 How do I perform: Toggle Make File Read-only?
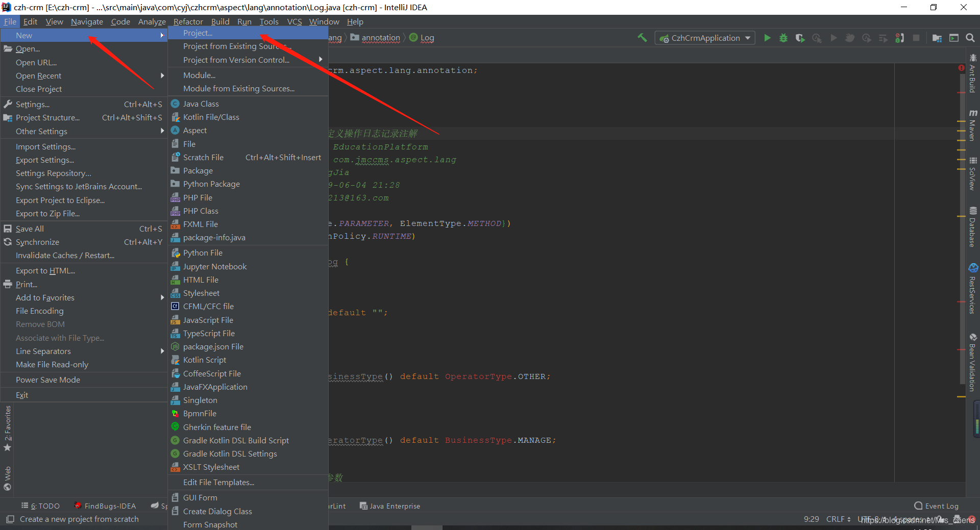pos(84,364)
